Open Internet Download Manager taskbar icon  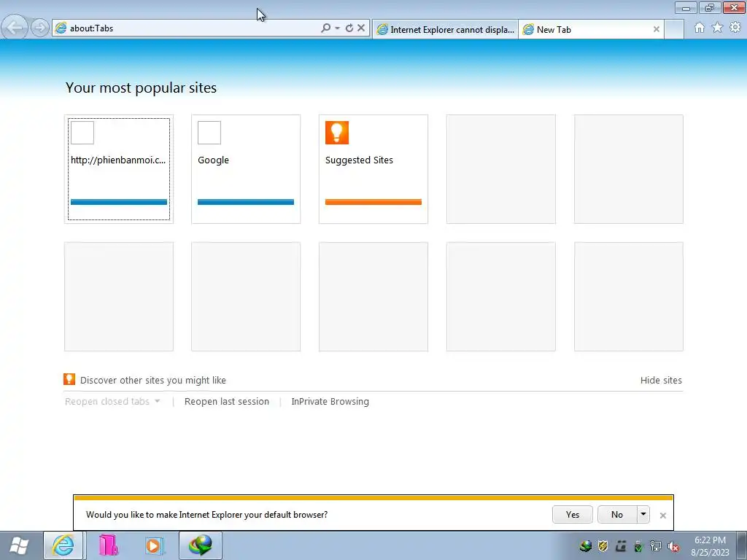coord(200,545)
